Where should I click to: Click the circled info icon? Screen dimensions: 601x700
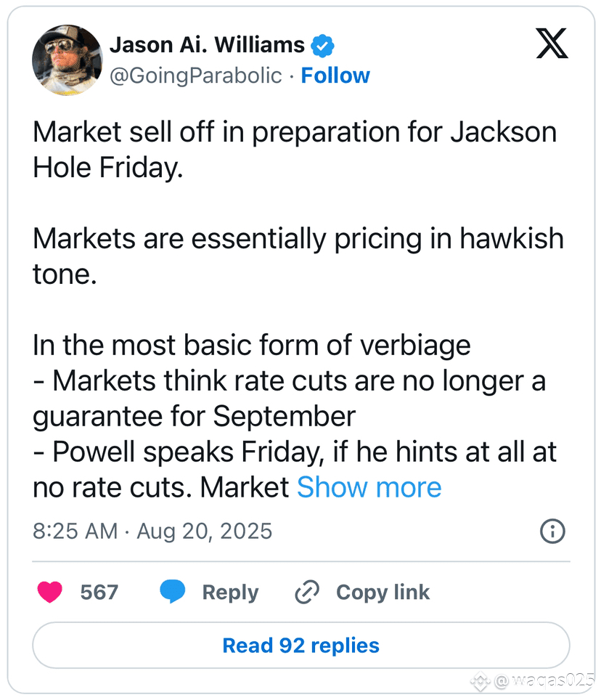(x=552, y=532)
